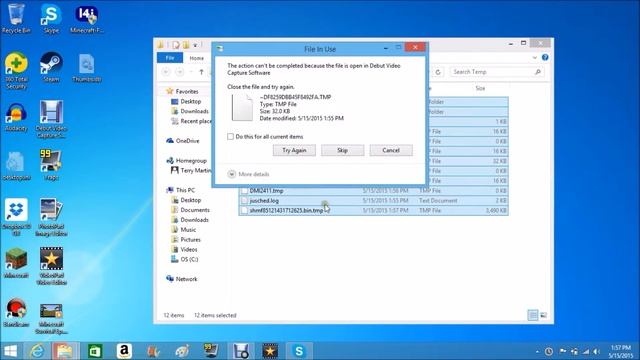Click the Search Temp field

497,72
